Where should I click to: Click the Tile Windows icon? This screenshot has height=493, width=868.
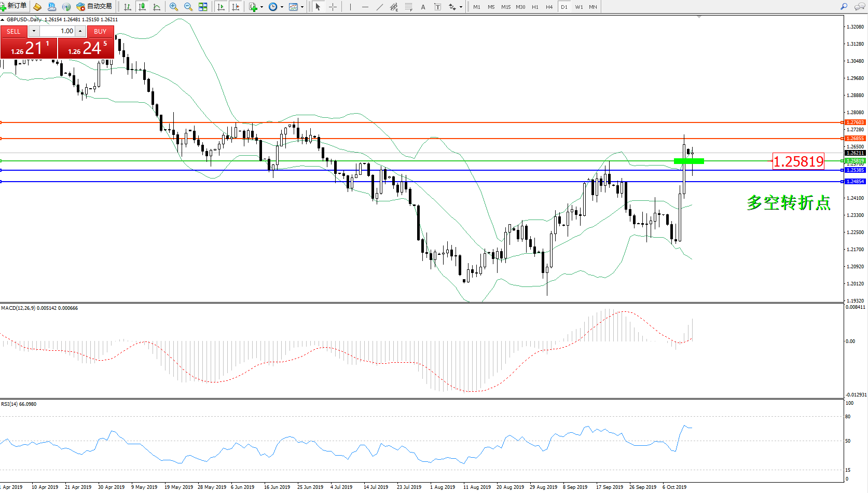(203, 7)
